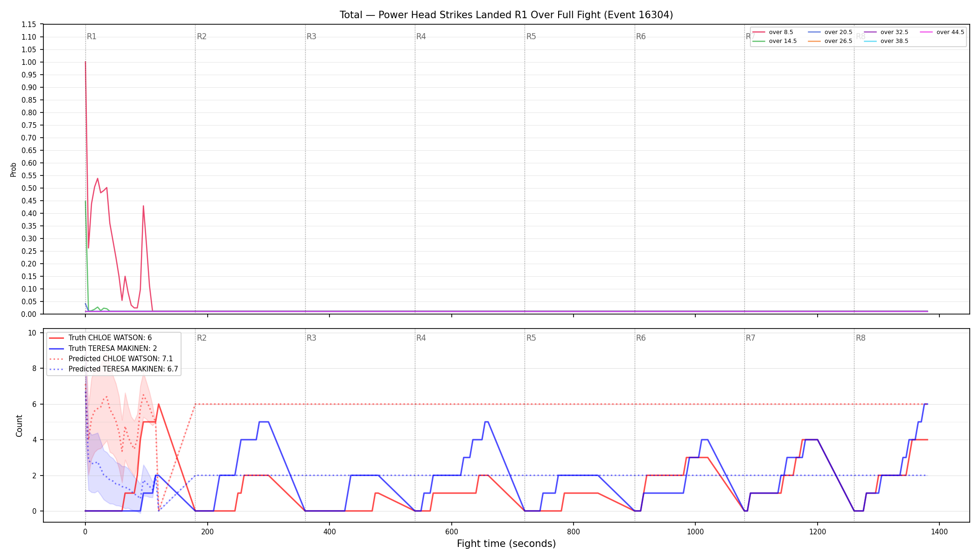Click 'Predicted TERESA MAKINEN: 6.7' legend entry
This screenshot has height=560, width=980.
pyautogui.click(x=113, y=369)
